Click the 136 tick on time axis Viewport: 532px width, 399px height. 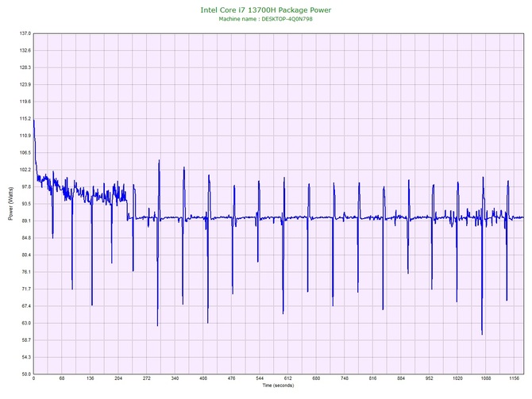(x=91, y=378)
